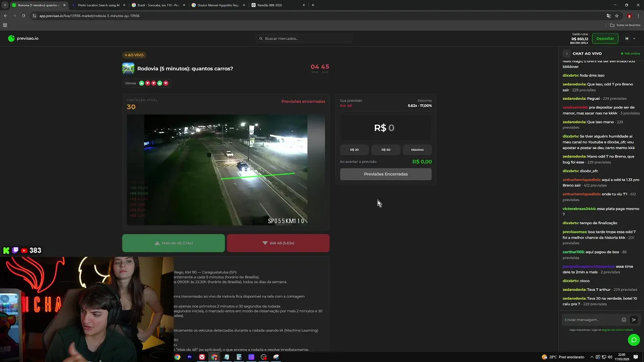Open the Todos os favoritos folder

tap(625, 25)
